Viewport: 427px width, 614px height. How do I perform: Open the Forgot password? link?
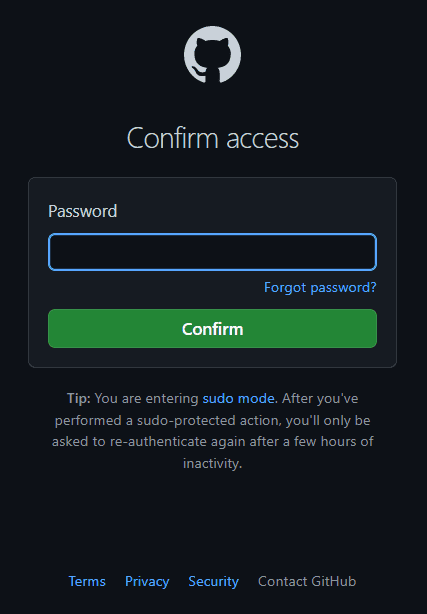320,287
